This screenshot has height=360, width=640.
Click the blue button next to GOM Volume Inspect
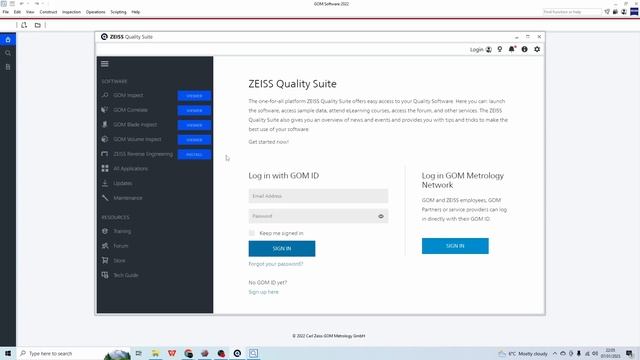(x=194, y=140)
